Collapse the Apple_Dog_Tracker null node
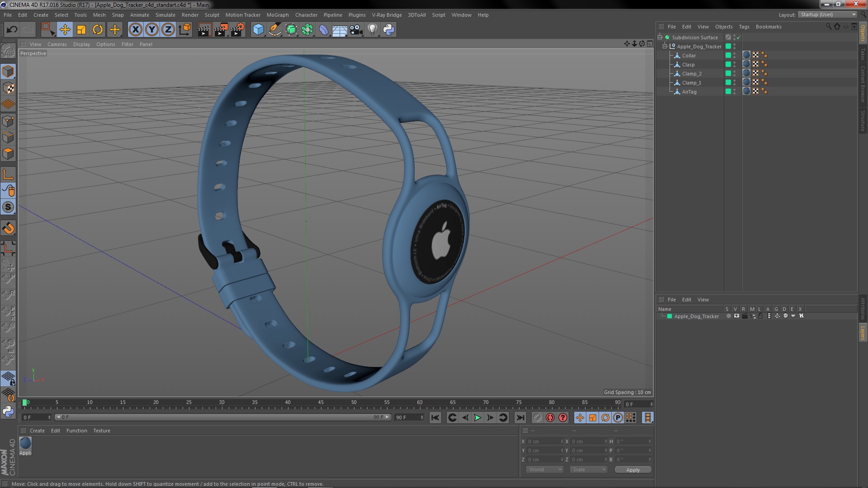This screenshot has height=488, width=868. point(665,47)
